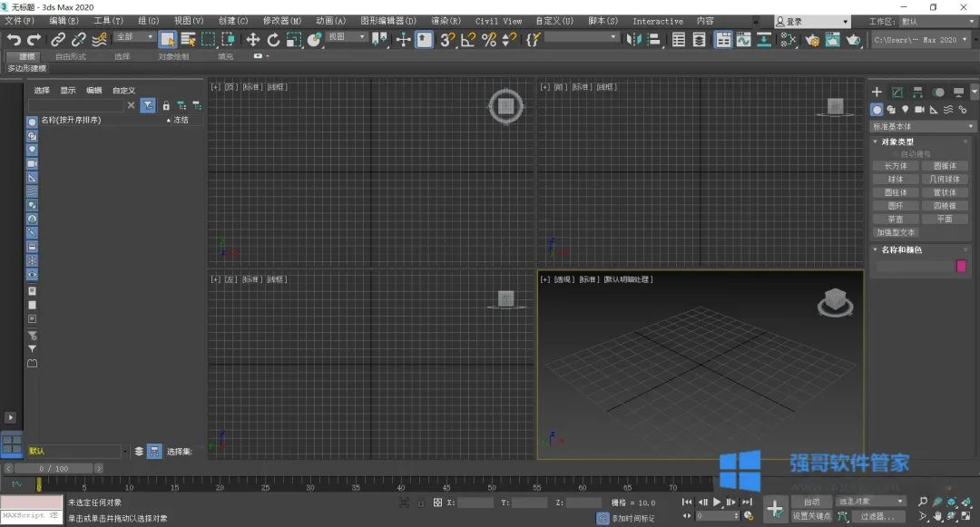Activate the Select and Move tool
This screenshot has height=527, width=980.
tap(252, 40)
